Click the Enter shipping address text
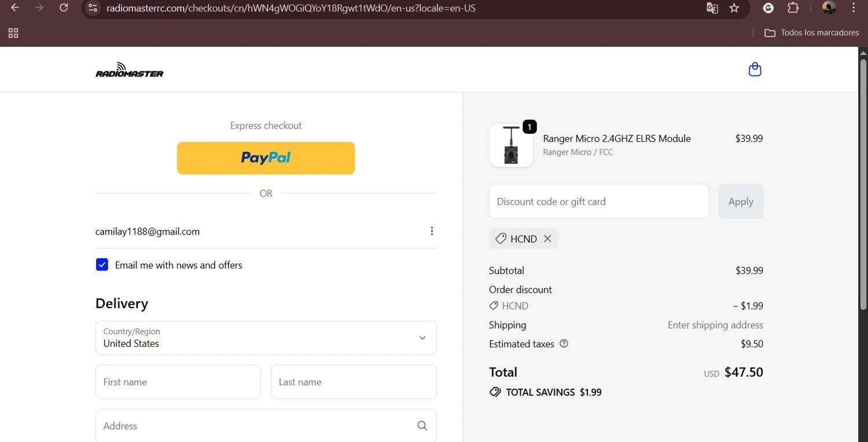This screenshot has width=868, height=442. pos(715,325)
